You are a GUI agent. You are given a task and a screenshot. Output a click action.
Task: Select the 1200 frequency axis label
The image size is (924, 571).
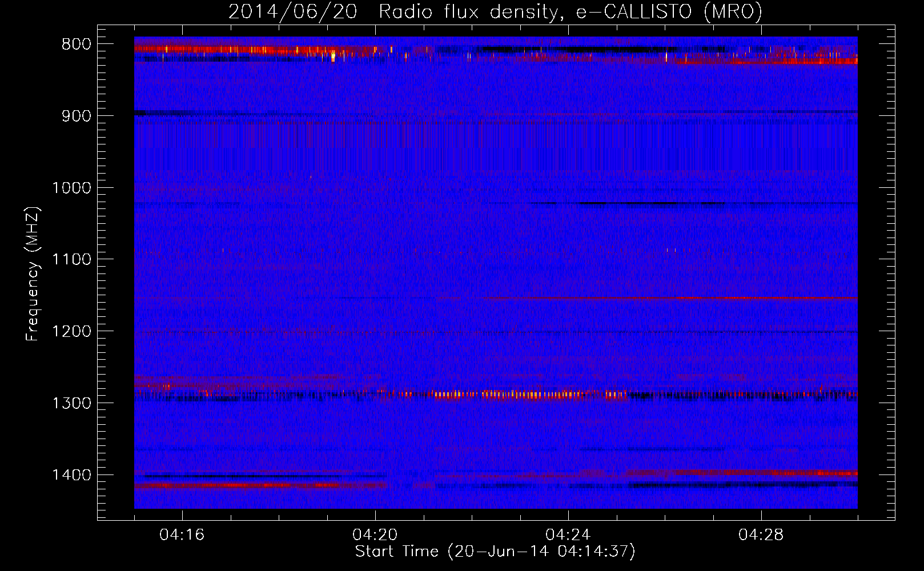pos(71,332)
